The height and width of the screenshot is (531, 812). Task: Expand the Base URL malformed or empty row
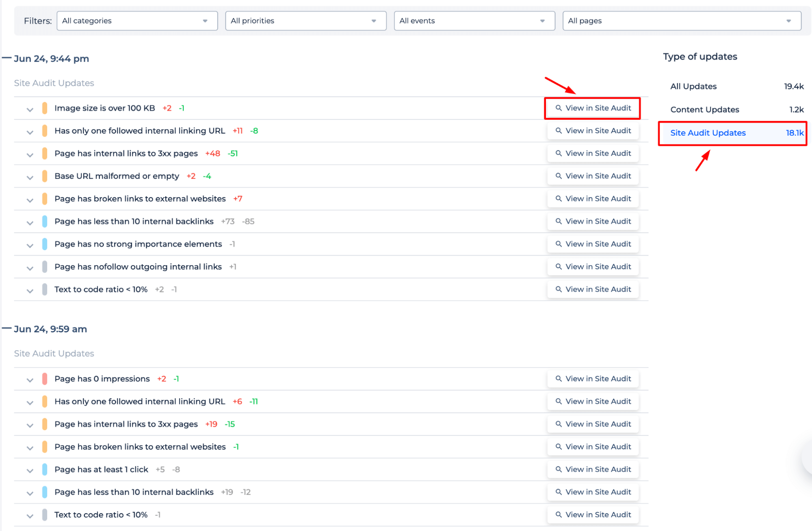pos(30,177)
